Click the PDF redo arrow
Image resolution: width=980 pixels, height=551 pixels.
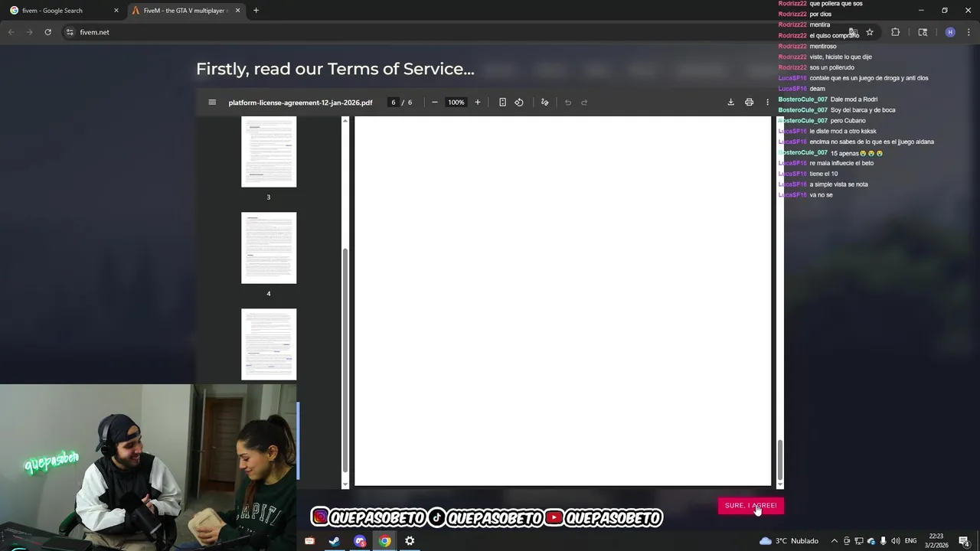click(584, 103)
